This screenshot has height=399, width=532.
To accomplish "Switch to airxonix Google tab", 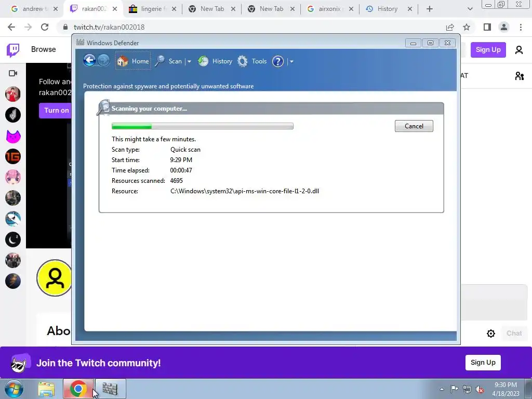I will point(329,9).
